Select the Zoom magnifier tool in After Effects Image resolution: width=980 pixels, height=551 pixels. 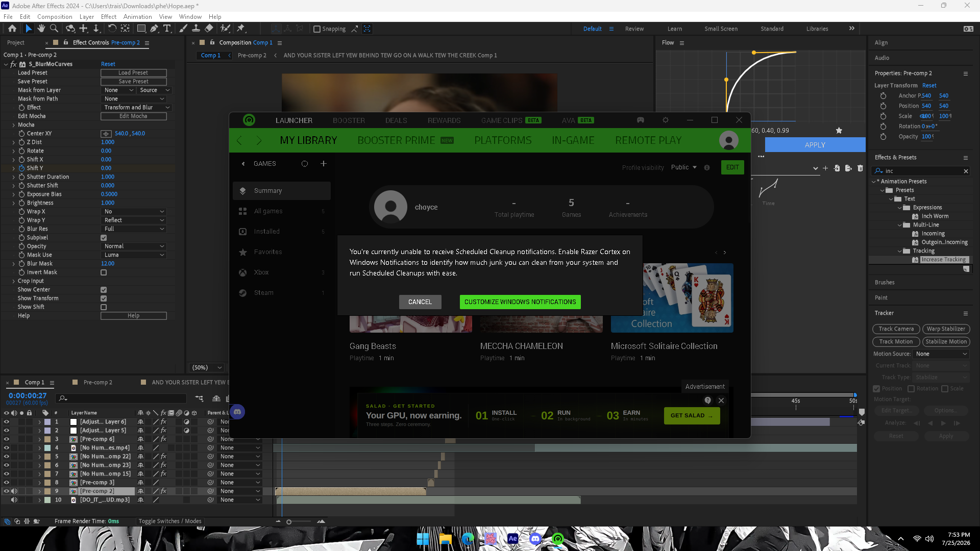[x=54, y=29]
